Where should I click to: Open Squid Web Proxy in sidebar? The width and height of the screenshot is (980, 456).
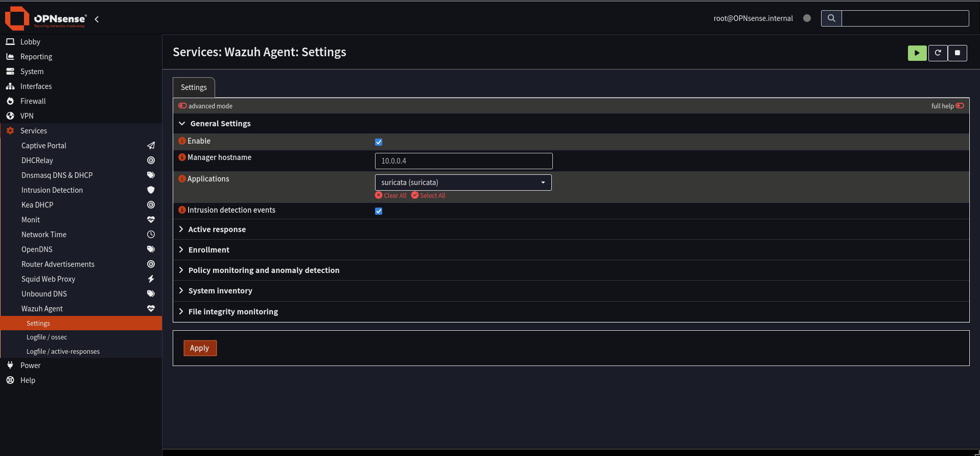[x=48, y=279]
